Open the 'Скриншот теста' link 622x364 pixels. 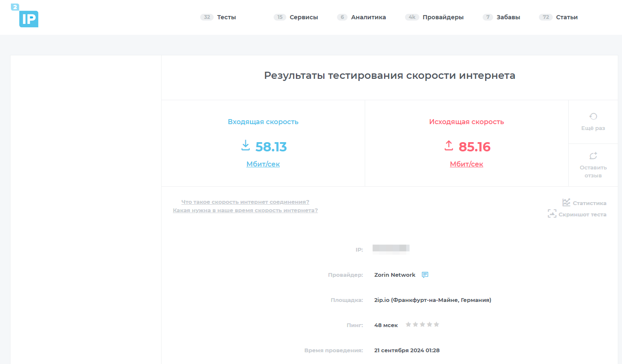583,214
